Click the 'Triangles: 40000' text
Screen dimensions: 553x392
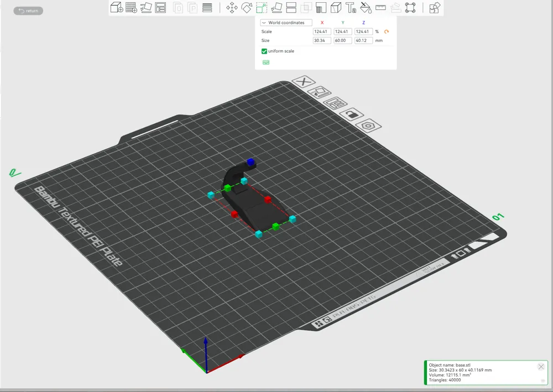click(x=445, y=380)
